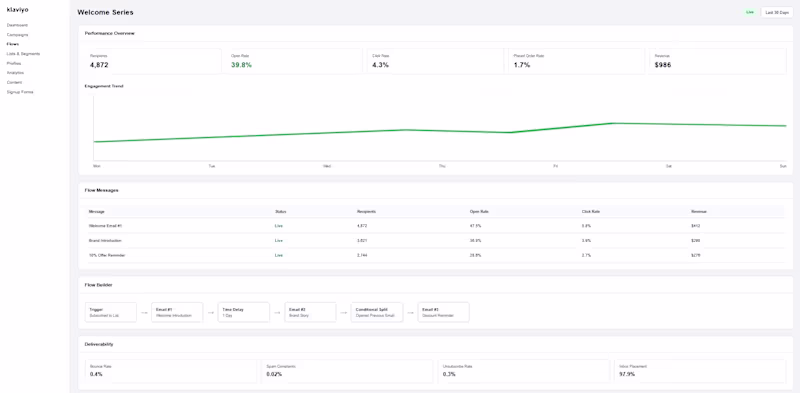The width and height of the screenshot is (800, 393).
Task: Open Analytics in the sidebar
Action: point(15,72)
